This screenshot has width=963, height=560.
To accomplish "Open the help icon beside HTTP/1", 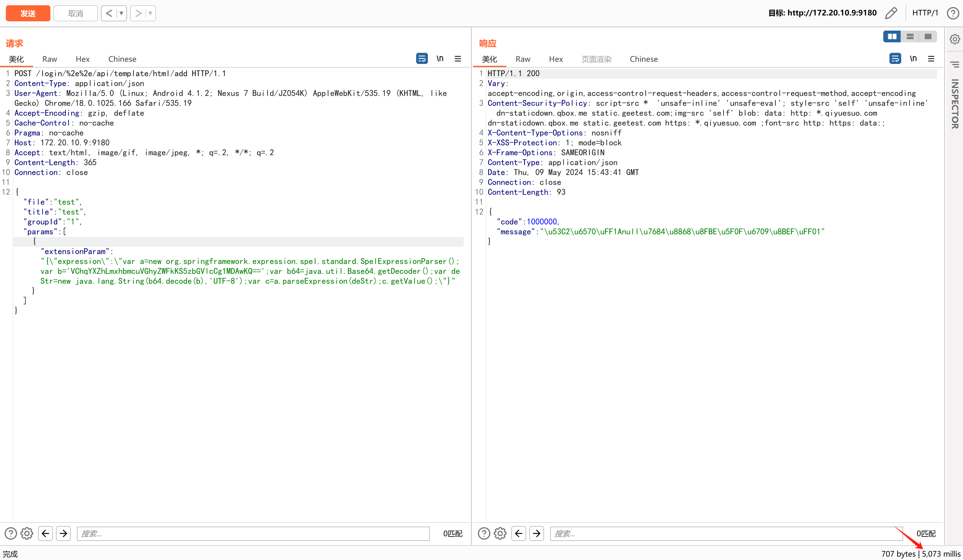I will [x=953, y=13].
